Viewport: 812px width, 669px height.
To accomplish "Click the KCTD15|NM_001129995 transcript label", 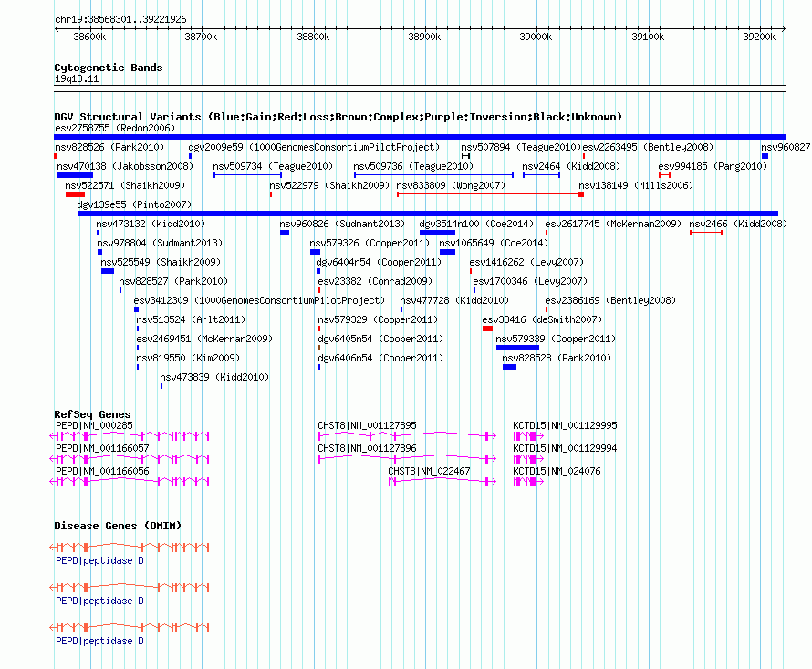I will pos(565,425).
